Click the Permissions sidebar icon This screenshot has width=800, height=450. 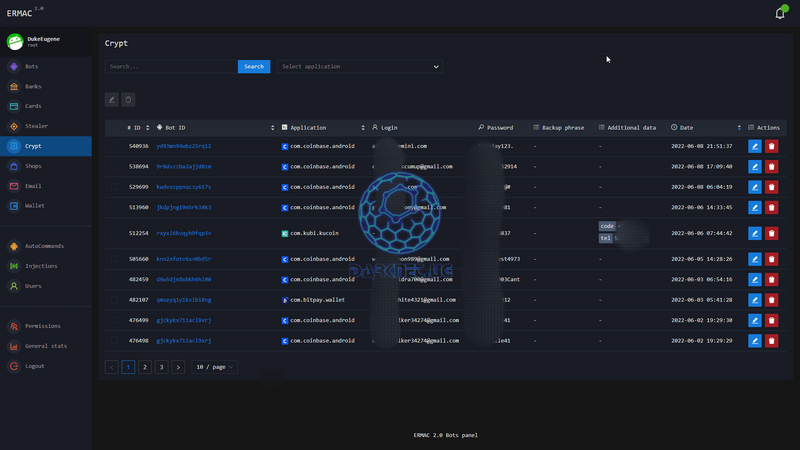(x=14, y=326)
